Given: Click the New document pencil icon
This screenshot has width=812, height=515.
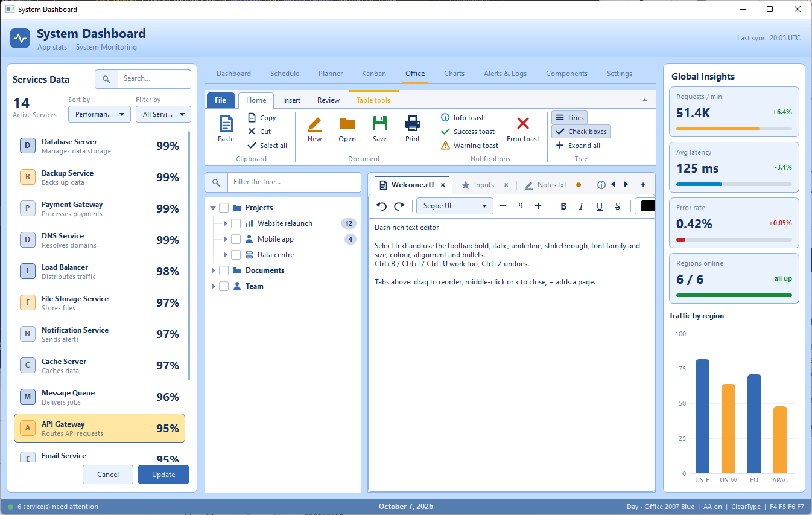Looking at the screenshot, I should click(x=314, y=124).
